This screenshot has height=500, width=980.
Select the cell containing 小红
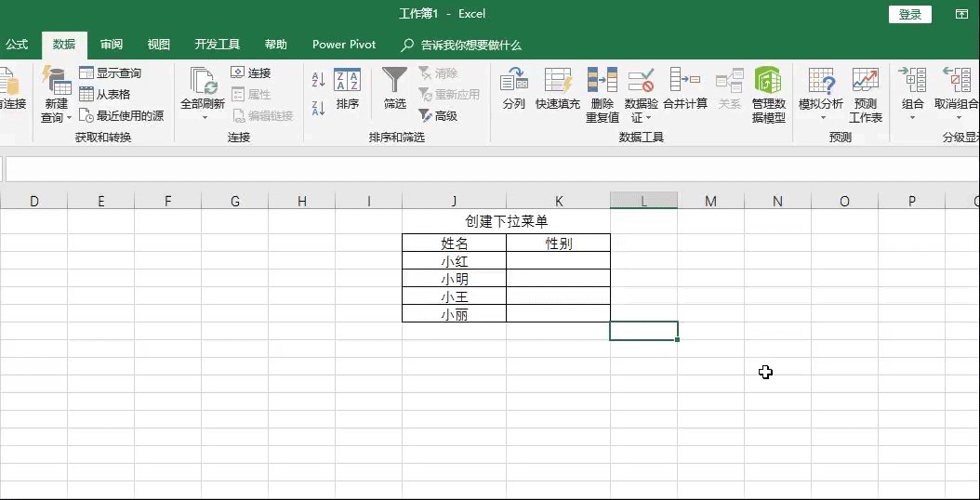pyautogui.click(x=455, y=260)
